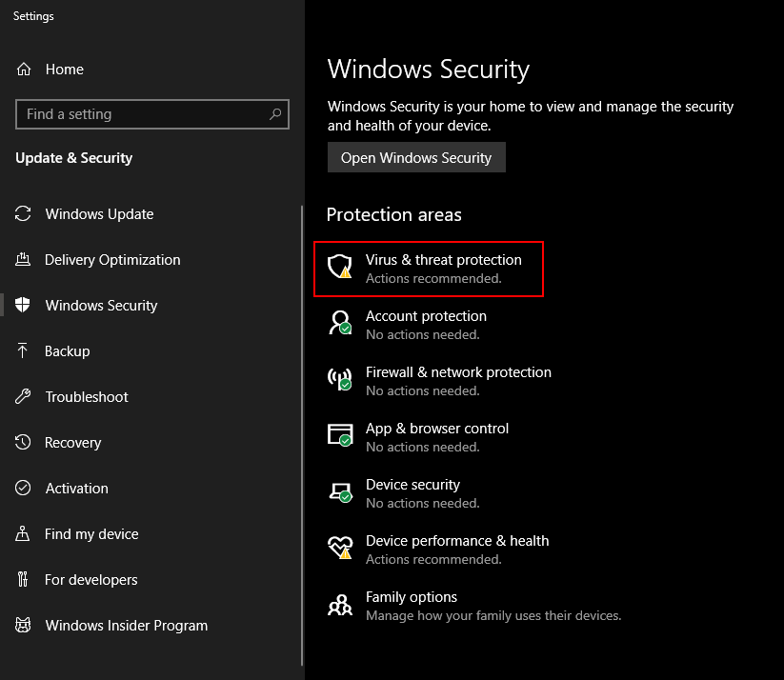Click the Backup upward arrow icon

[23, 350]
